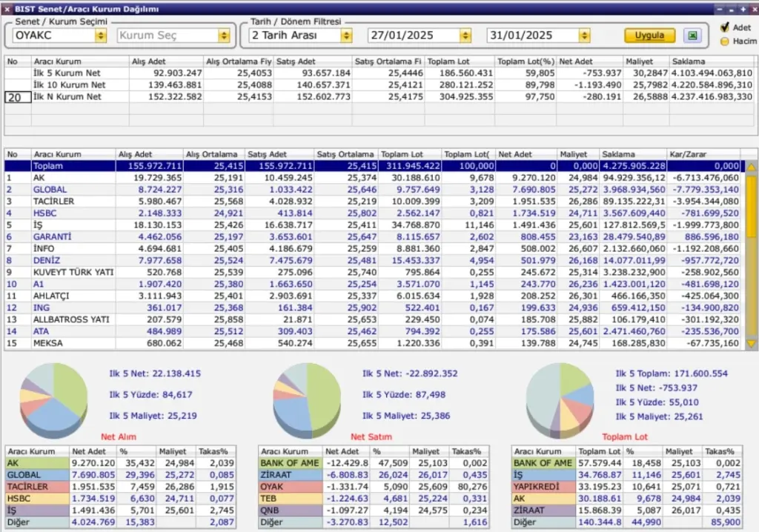Click the N value field showing 20
The image size is (759, 532).
(x=18, y=97)
